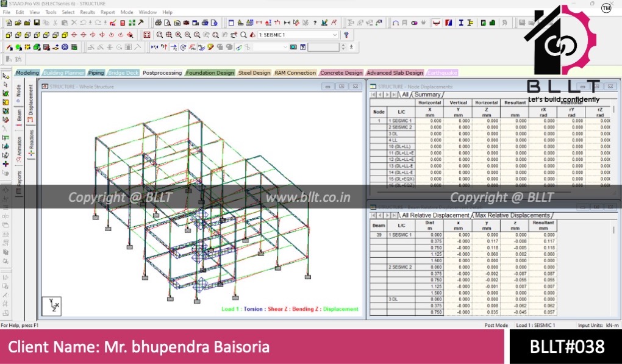Select the All Relative Displacement tab
622x364 pixels.
click(435, 215)
